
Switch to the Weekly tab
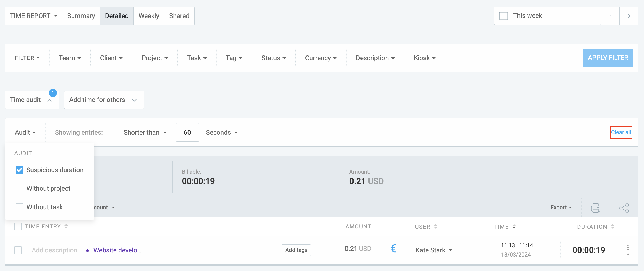(x=149, y=16)
